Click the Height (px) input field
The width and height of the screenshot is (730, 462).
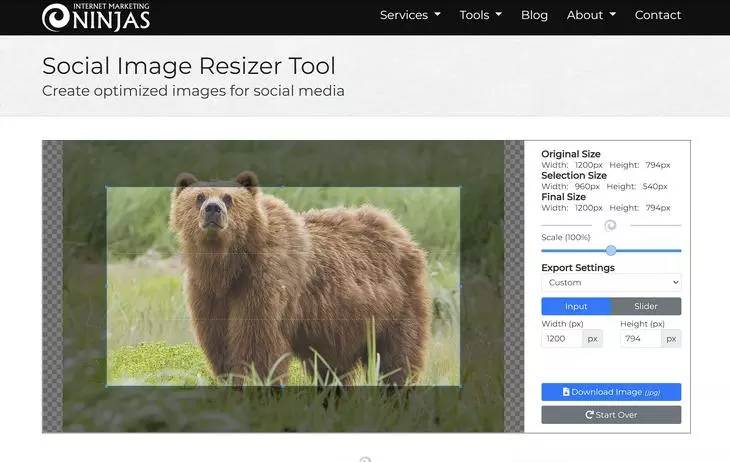641,339
